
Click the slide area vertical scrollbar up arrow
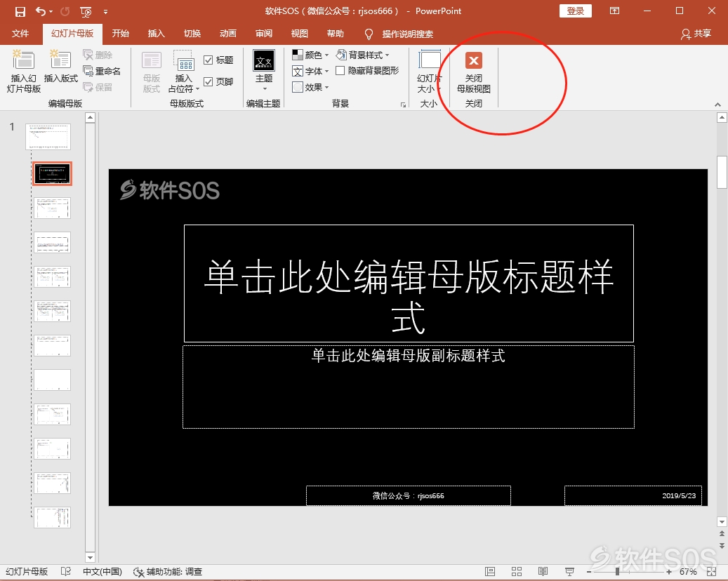point(722,117)
